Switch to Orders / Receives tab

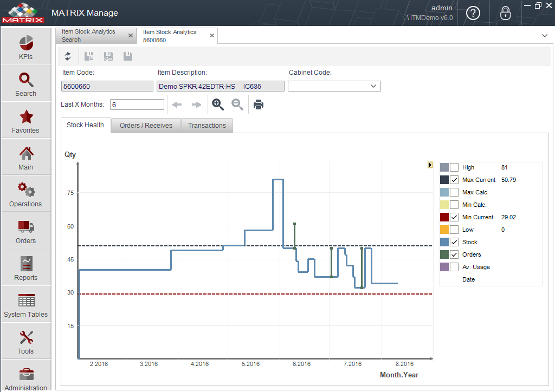(x=146, y=126)
